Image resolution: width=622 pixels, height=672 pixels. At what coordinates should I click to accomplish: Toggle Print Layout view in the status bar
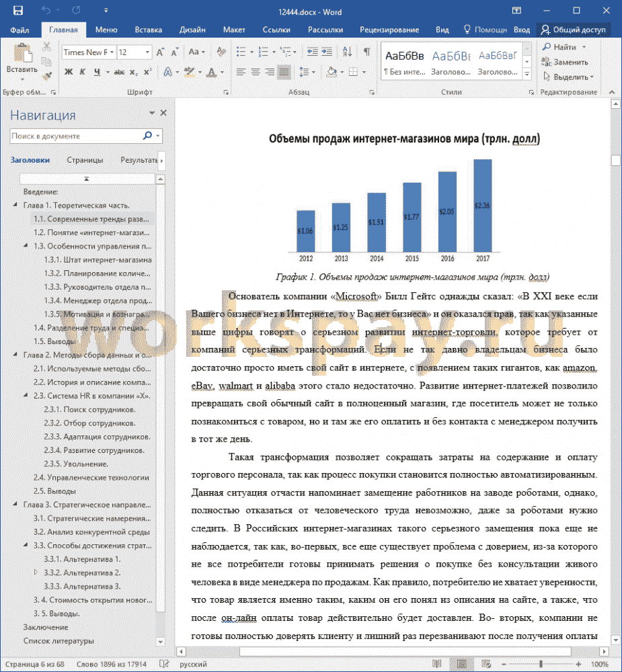tap(461, 664)
